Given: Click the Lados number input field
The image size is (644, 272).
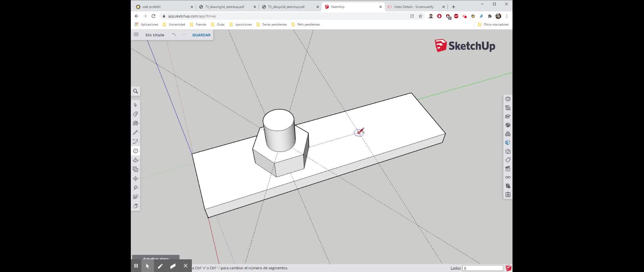Looking at the screenshot, I should coord(482,268).
